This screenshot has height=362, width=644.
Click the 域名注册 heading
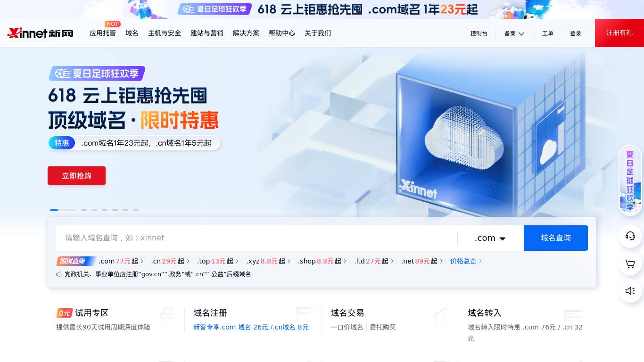tap(210, 313)
